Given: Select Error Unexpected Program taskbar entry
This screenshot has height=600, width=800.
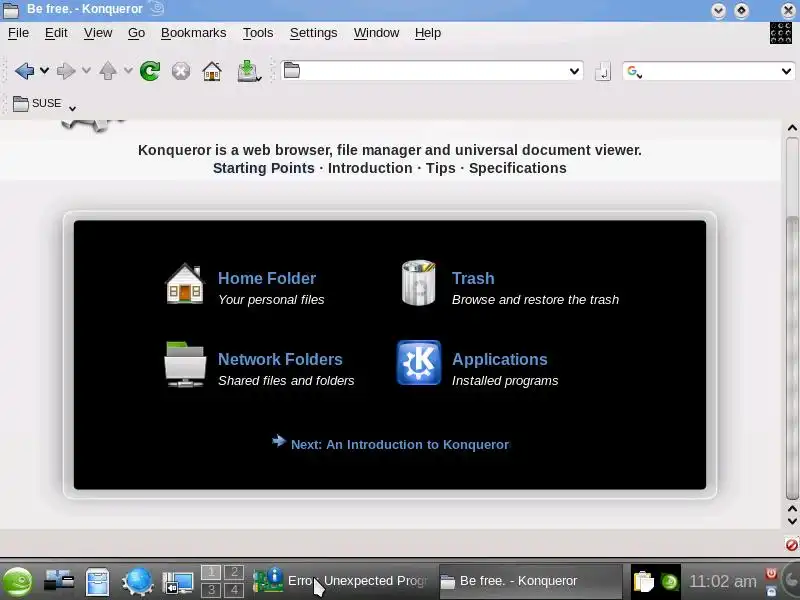Looking at the screenshot, I should tap(343, 581).
